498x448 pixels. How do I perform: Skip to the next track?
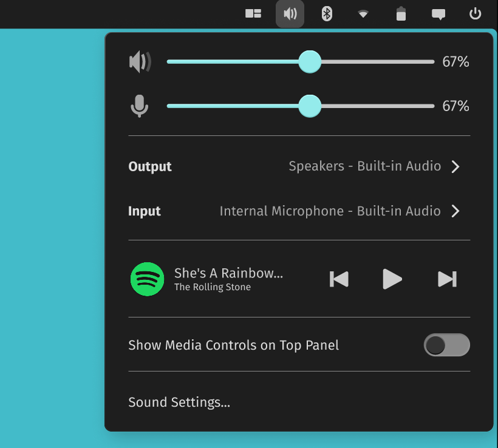click(x=447, y=279)
